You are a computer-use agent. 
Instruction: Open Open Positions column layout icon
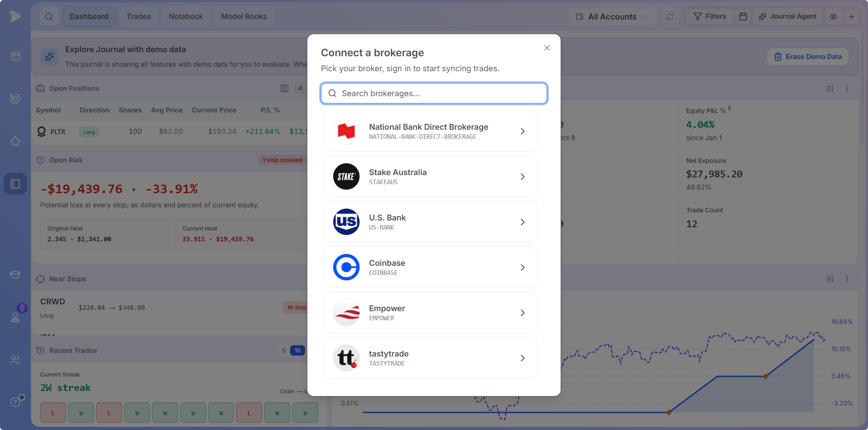pos(285,88)
